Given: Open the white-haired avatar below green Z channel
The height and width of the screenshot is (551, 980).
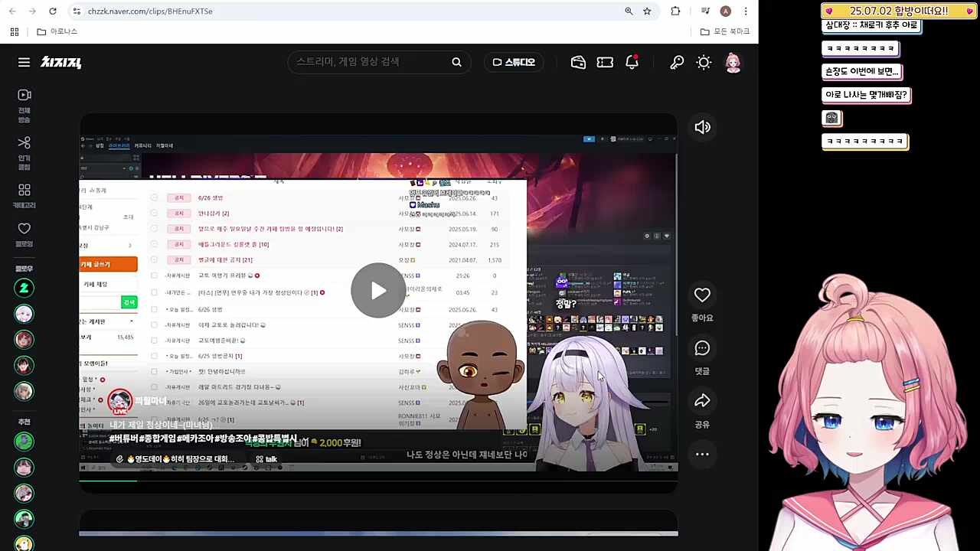Looking at the screenshot, I should coord(24,314).
